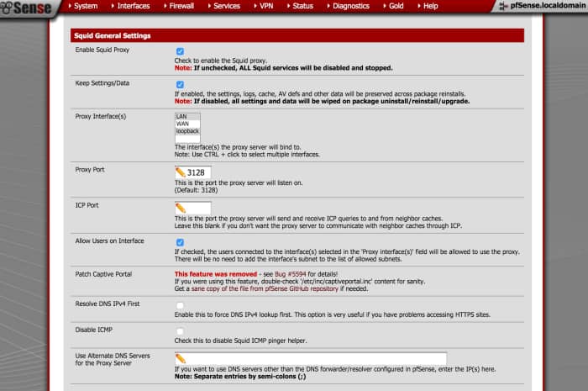Select loopback in Proxy Interface list
This screenshot has width=588, height=391.
tap(187, 131)
